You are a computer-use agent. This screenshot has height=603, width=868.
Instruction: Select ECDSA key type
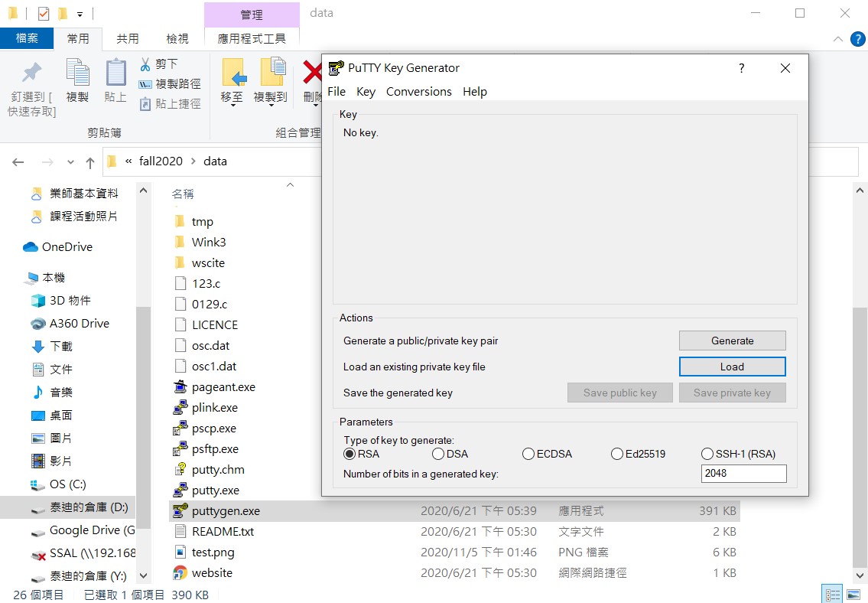click(x=547, y=454)
